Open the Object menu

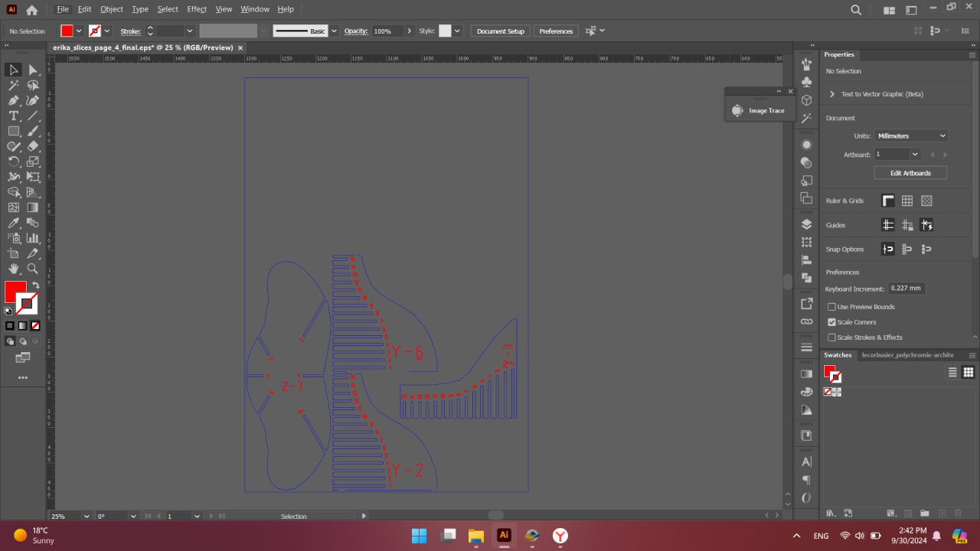(112, 9)
